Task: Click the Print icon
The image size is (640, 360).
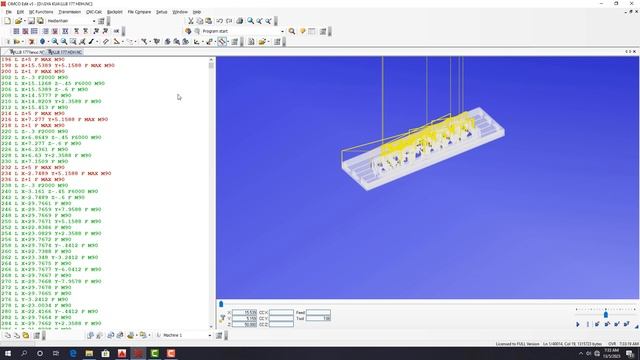Action: (x=240, y=21)
